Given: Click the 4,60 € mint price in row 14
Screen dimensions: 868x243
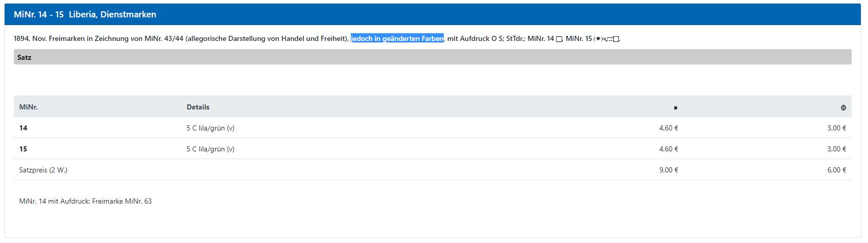Looking at the screenshot, I should tap(668, 128).
